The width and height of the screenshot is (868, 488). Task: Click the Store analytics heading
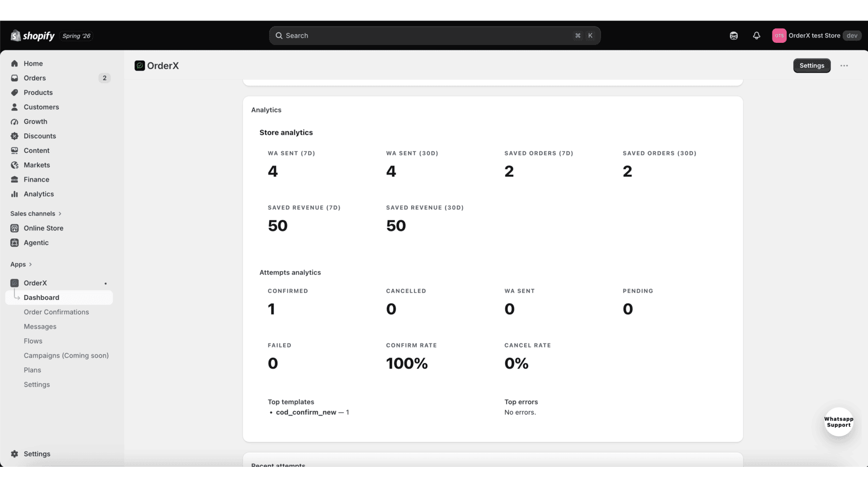(286, 133)
